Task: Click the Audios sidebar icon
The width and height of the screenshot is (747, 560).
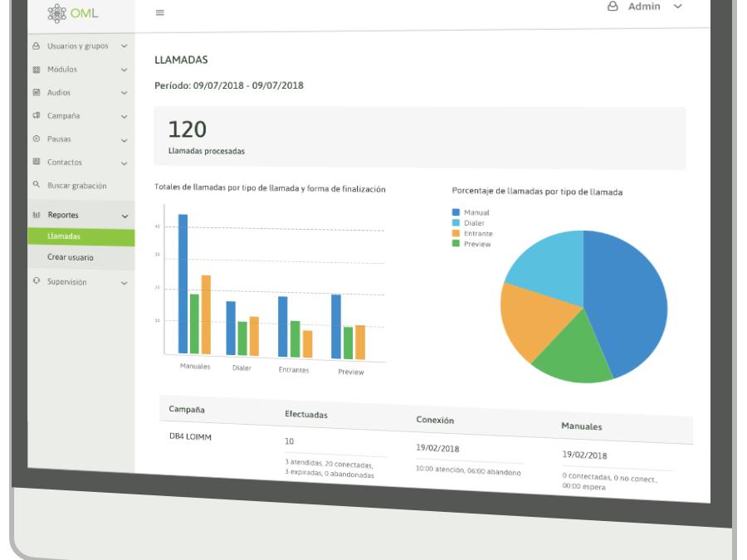Action: [37, 93]
